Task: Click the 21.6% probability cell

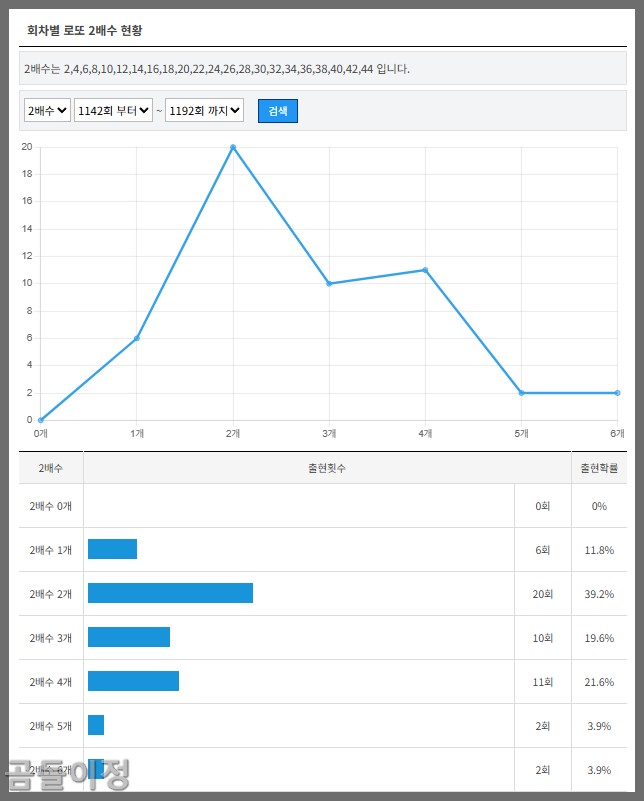Action: pyautogui.click(x=599, y=682)
